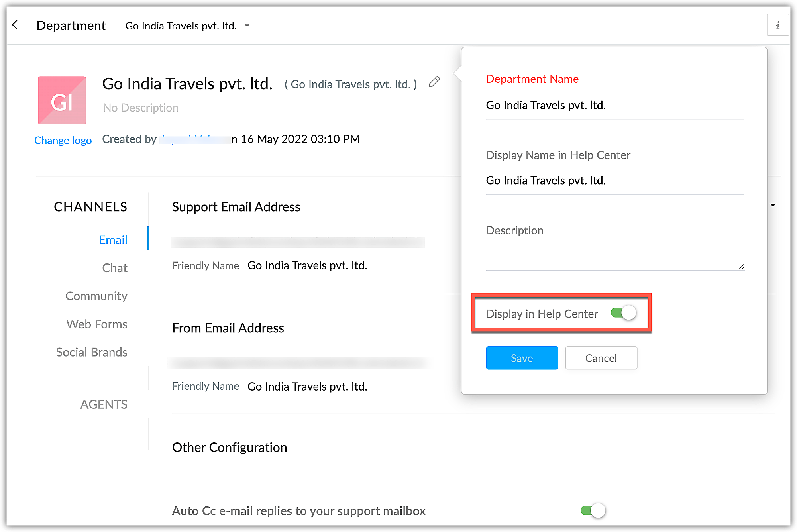Click the pencil edit icon beside department name
Image resolution: width=797 pixels, height=532 pixels.
point(434,82)
